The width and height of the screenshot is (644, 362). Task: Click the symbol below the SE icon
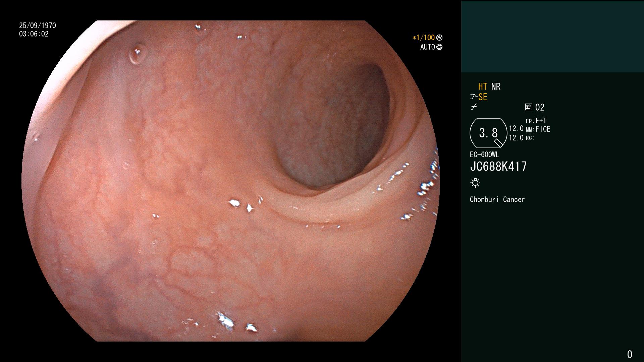click(x=474, y=107)
